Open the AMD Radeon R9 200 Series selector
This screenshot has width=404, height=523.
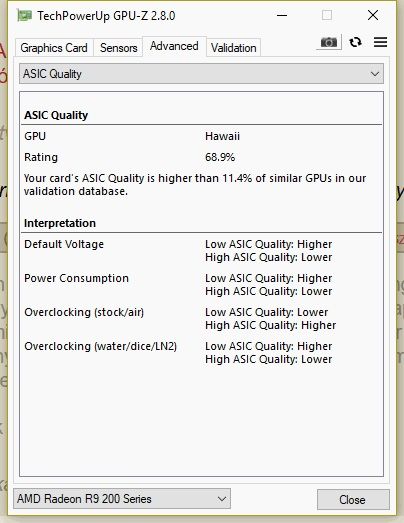[x=122, y=499]
